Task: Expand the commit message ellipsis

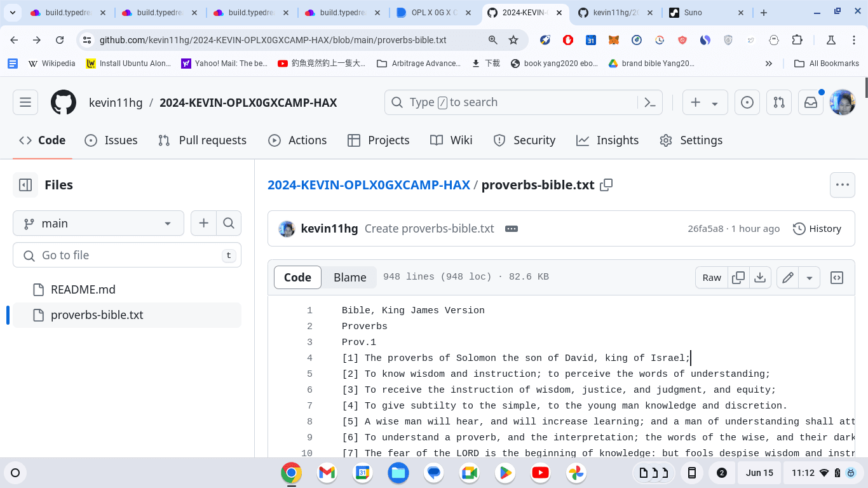Action: pos(512,229)
